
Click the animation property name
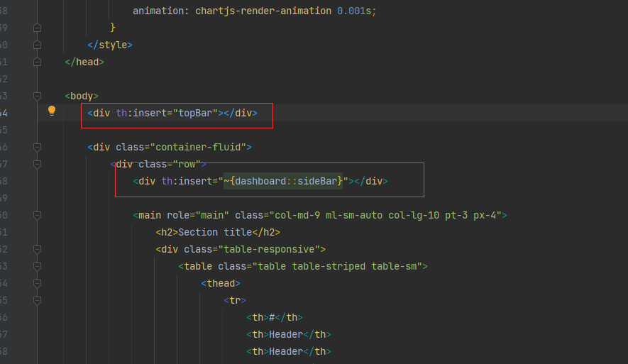(x=158, y=11)
